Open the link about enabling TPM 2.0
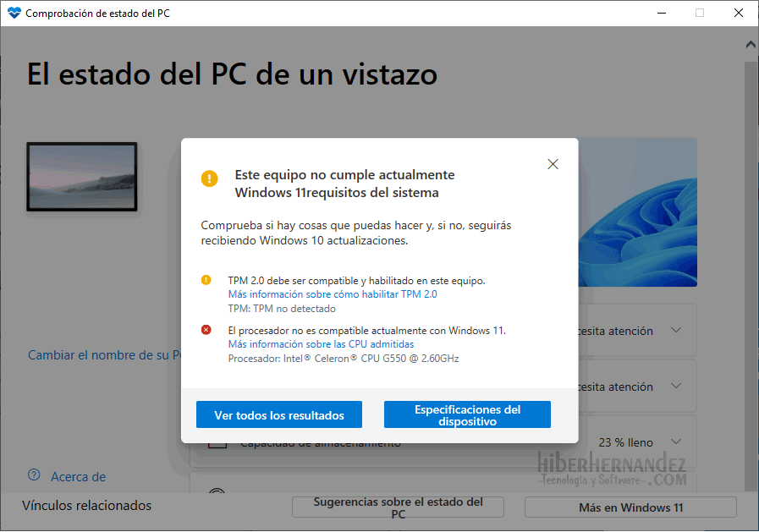The height and width of the screenshot is (532, 759). [x=333, y=294]
